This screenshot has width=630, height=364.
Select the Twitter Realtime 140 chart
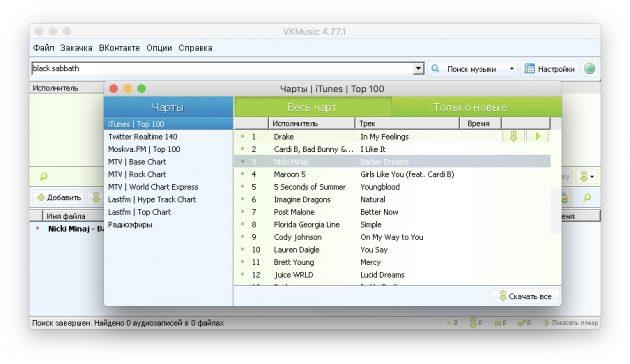coord(168,137)
